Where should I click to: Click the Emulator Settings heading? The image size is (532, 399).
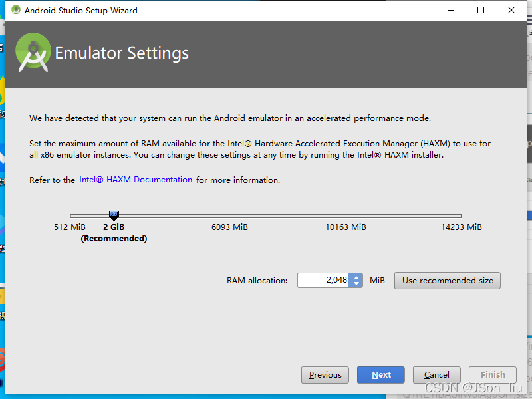[122, 53]
